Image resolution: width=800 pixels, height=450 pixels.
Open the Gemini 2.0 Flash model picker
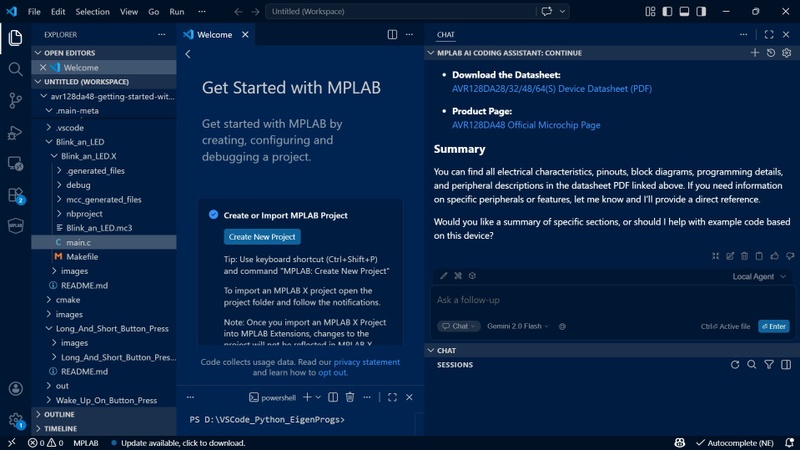click(517, 326)
